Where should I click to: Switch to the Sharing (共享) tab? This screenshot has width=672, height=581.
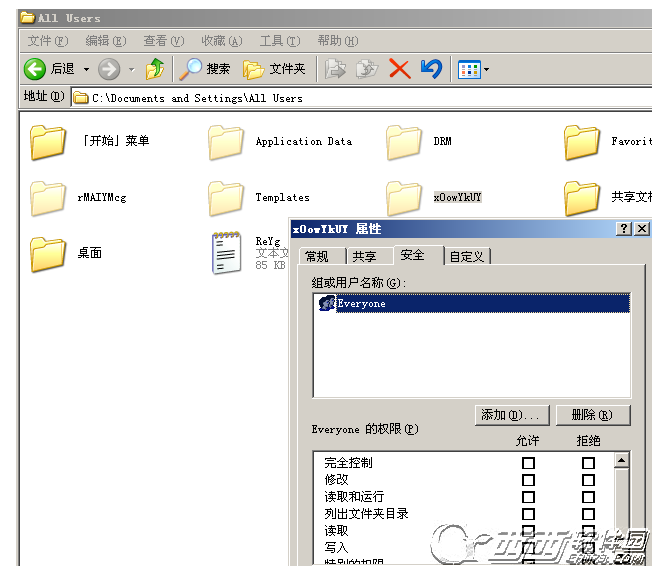pyautogui.click(x=364, y=256)
